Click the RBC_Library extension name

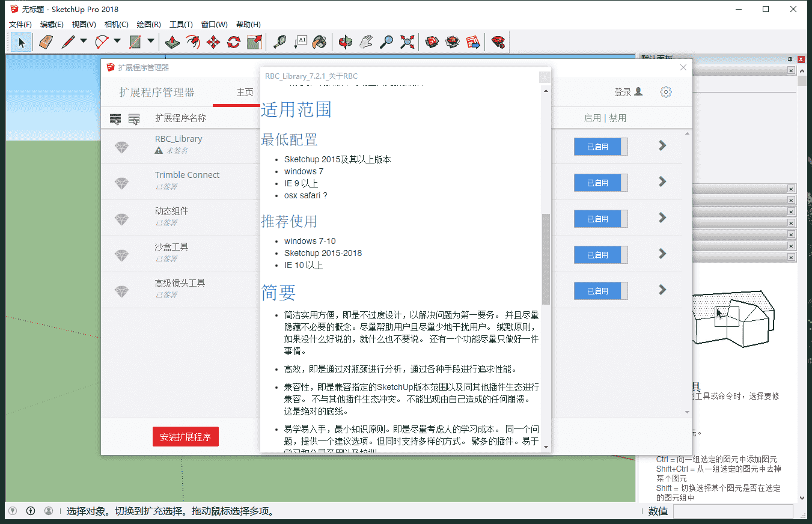[179, 139]
